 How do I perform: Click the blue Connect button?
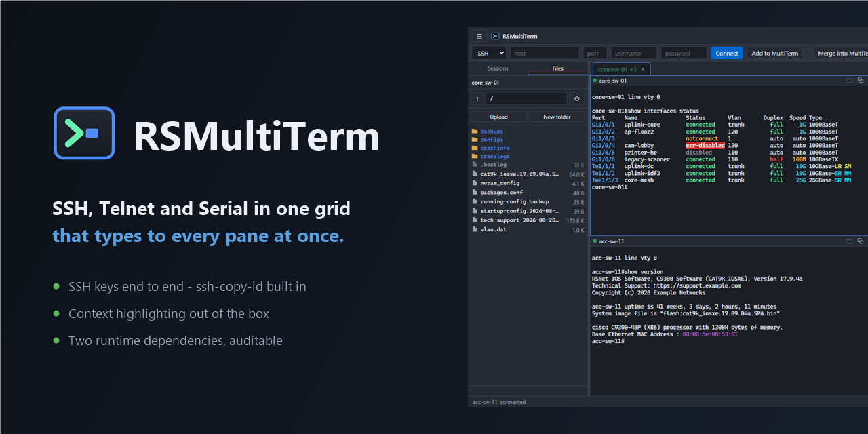click(x=727, y=53)
